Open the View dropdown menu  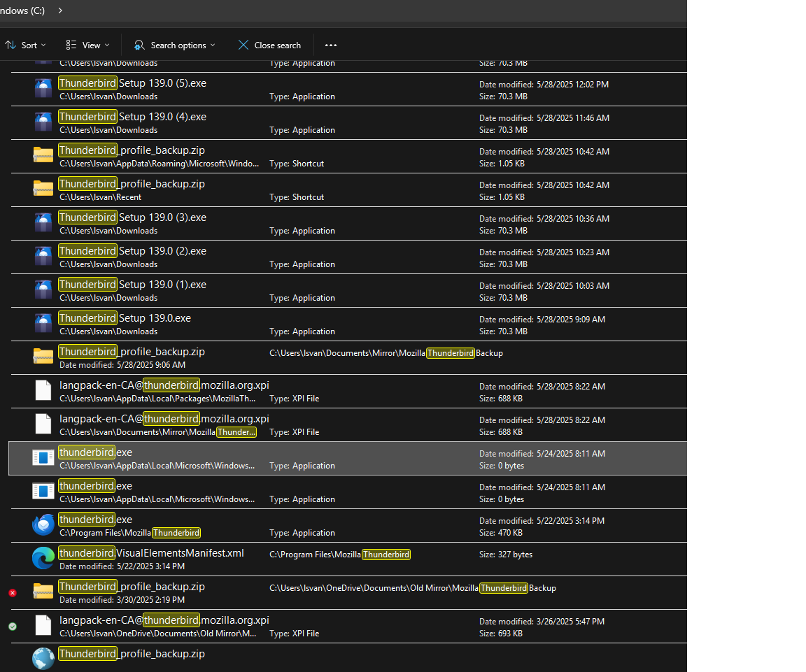(88, 45)
